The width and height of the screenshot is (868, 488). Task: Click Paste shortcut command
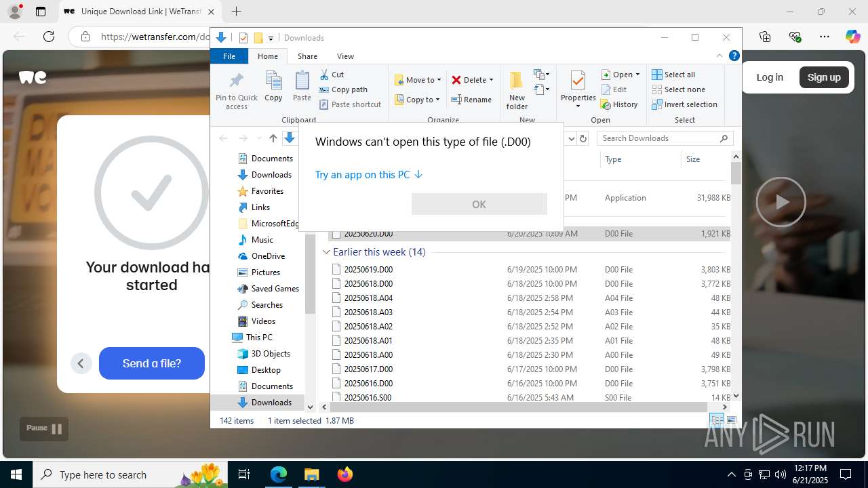[350, 104]
